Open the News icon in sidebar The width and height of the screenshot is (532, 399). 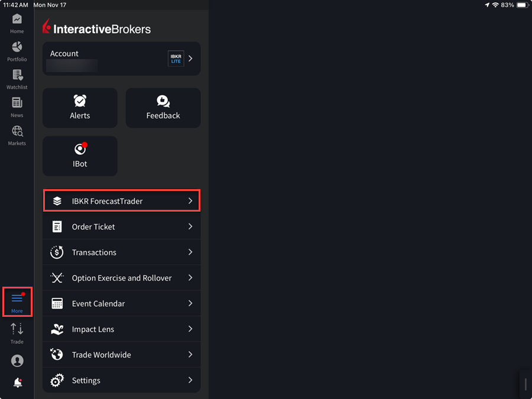[17, 103]
